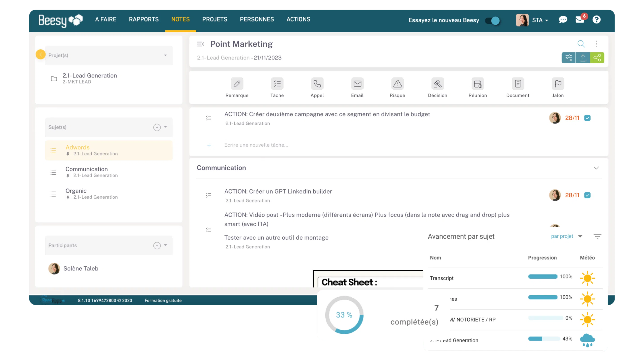The width and height of the screenshot is (644, 362).
Task: Open the green share button
Action: coord(597,58)
